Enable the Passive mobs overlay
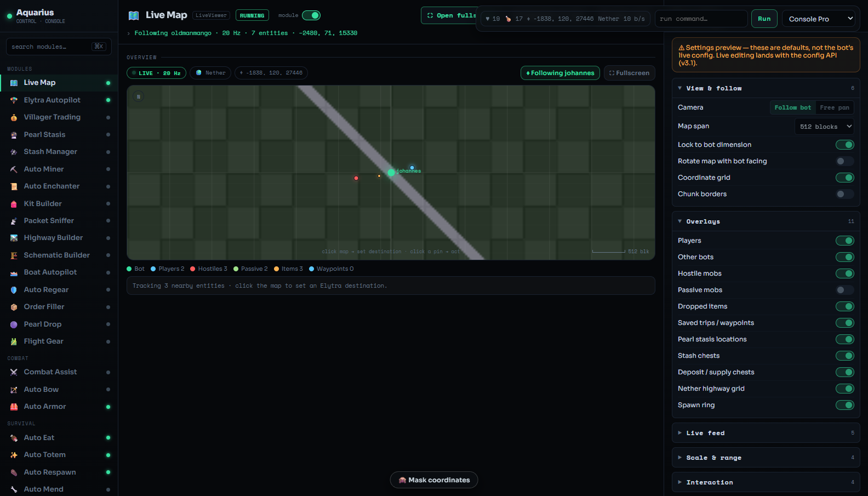Image resolution: width=868 pixels, height=496 pixels. point(844,290)
